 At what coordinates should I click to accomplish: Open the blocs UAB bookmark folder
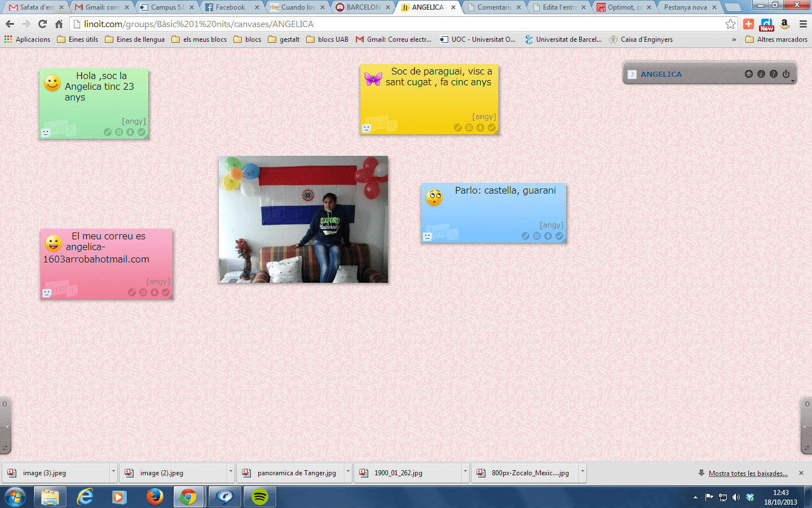328,40
